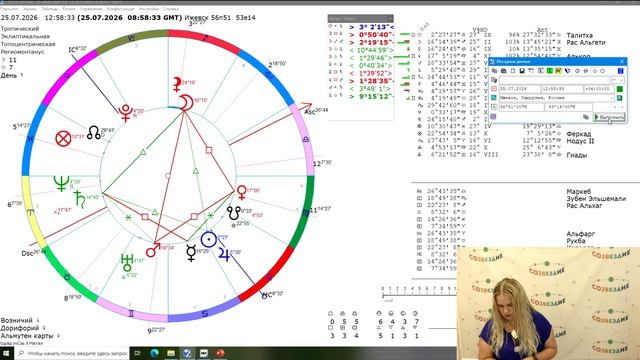Select the Part of Fortune circled cross
Screen dimensions: 640x360
point(63,139)
